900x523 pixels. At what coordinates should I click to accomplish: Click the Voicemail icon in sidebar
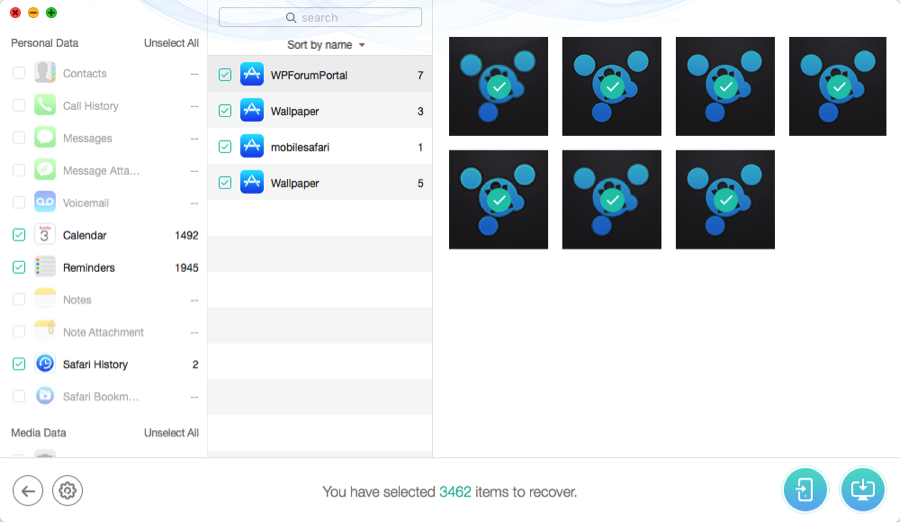point(45,202)
